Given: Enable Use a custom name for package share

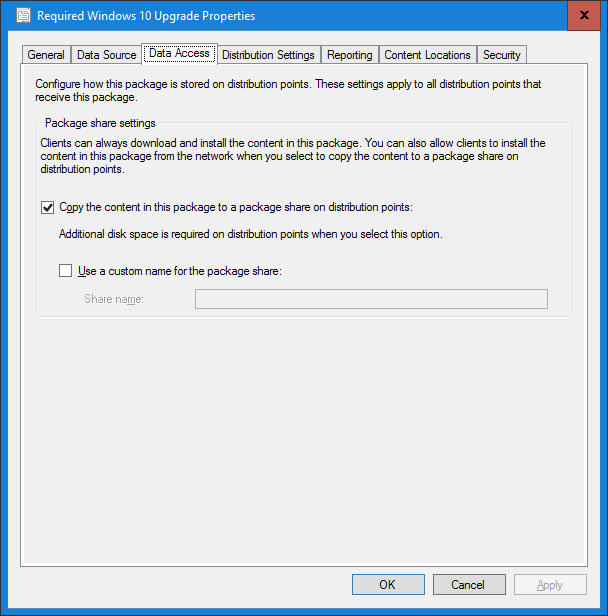Looking at the screenshot, I should [65, 271].
